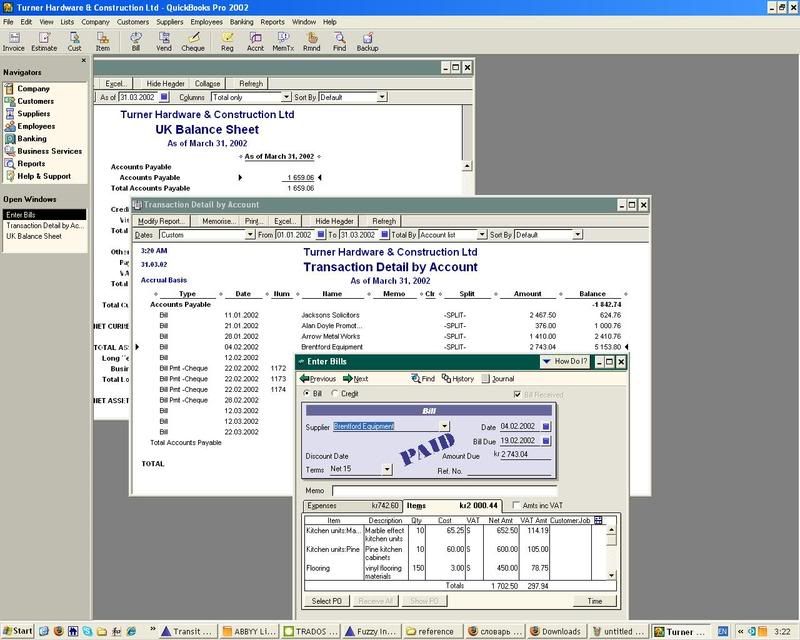The image size is (800, 640).
Task: Select Transaction Detail in Open Windows list
Action: (x=45, y=226)
